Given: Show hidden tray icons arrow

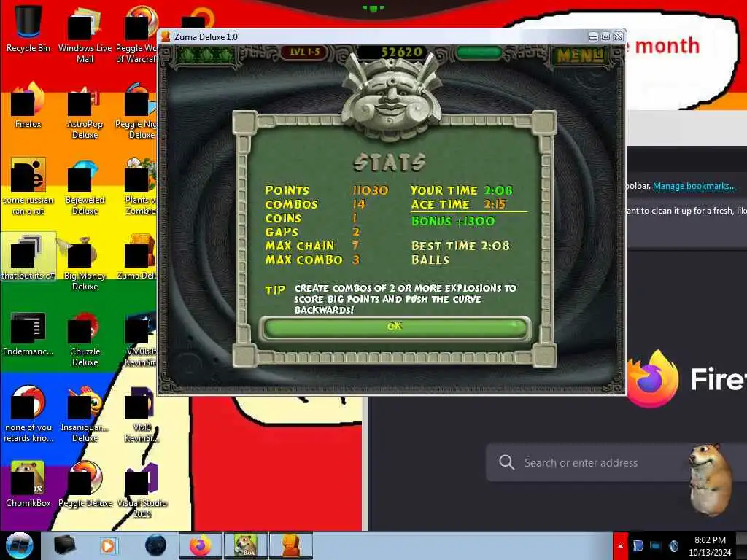Looking at the screenshot, I should (620, 545).
